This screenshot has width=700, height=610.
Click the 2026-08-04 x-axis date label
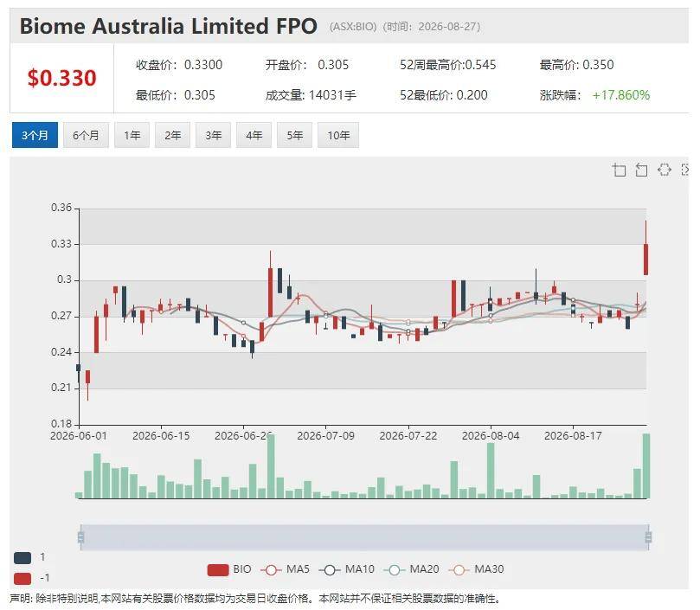pyautogui.click(x=491, y=436)
